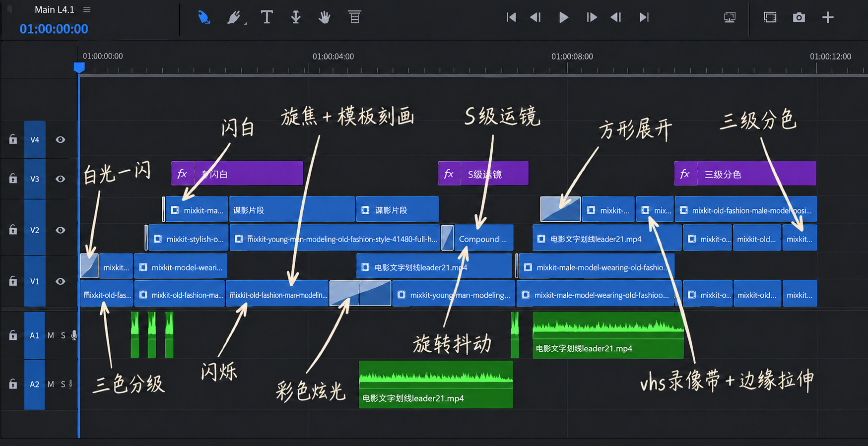The image size is (868, 446).
Task: Click transition thumbnail before the Compound clip
Action: (x=447, y=238)
